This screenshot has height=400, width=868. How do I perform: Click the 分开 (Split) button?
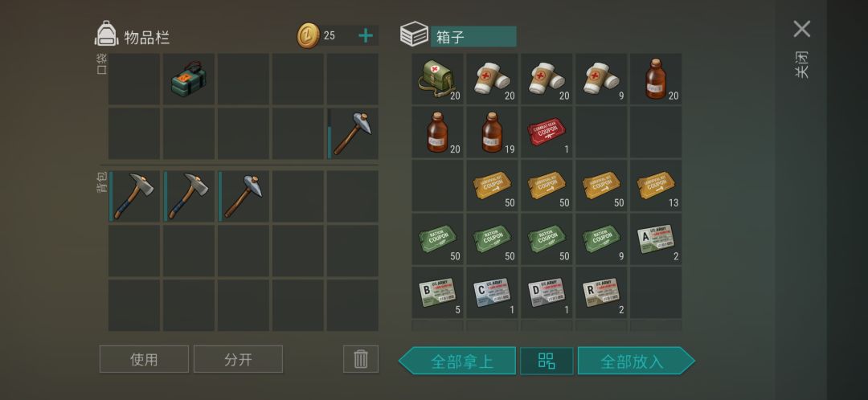238,359
